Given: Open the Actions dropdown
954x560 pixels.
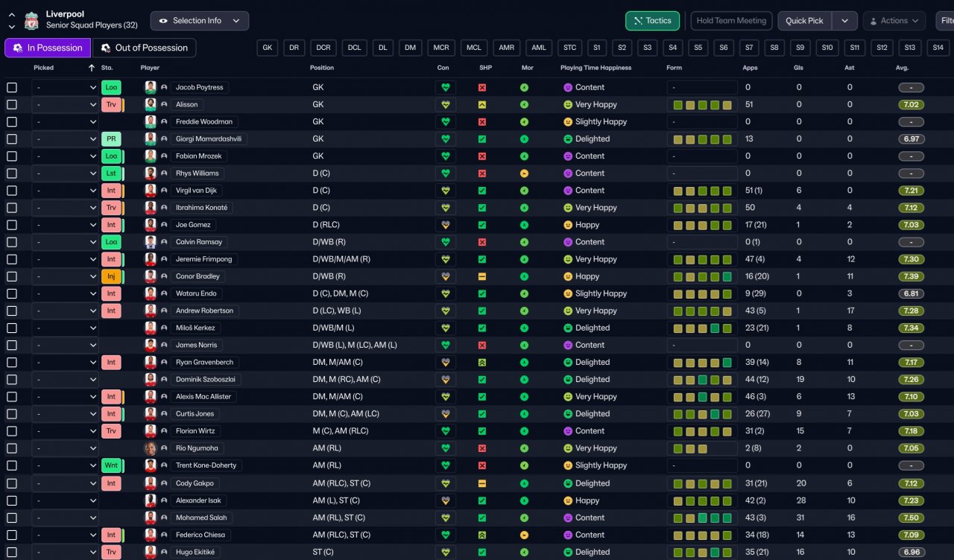Looking at the screenshot, I should pyautogui.click(x=894, y=21).
